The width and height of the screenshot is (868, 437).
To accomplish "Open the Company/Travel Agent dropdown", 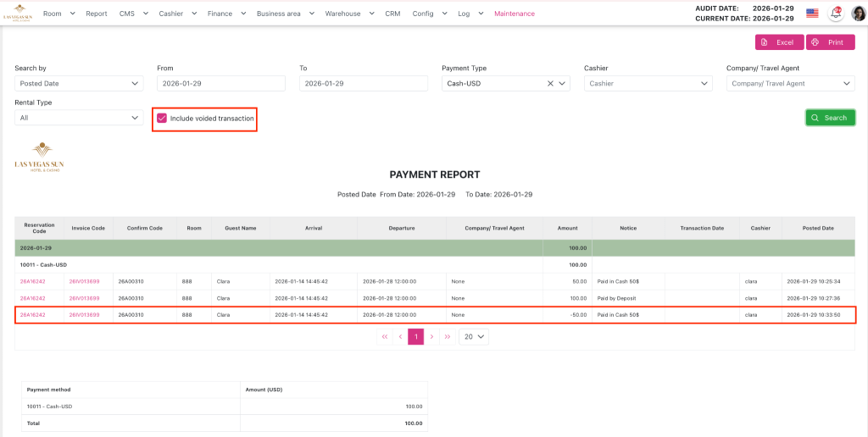I will click(790, 84).
